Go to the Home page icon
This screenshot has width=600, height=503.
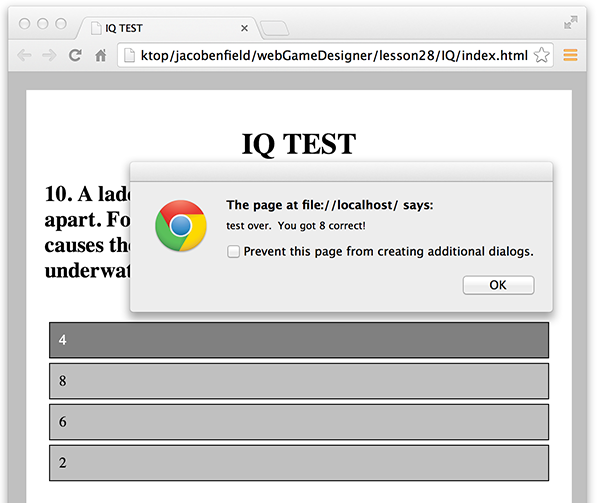tap(100, 55)
